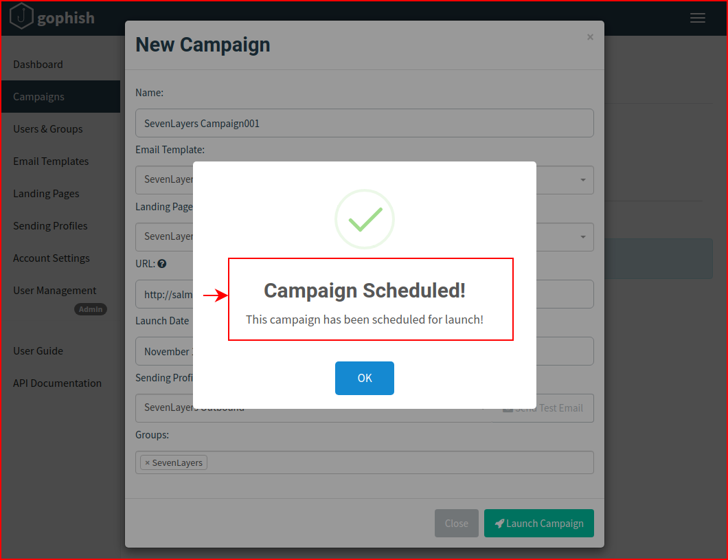This screenshot has height=560, width=728.
Task: Open the Sending Profile dropdown
Action: click(313, 408)
